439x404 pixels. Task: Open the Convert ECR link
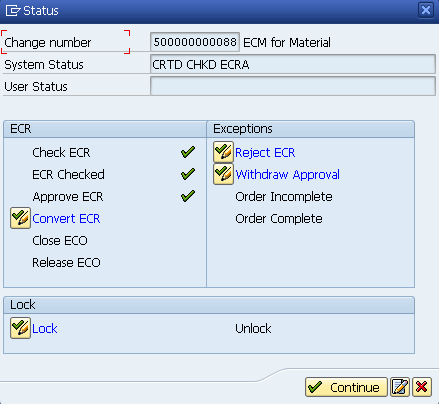pos(66,219)
